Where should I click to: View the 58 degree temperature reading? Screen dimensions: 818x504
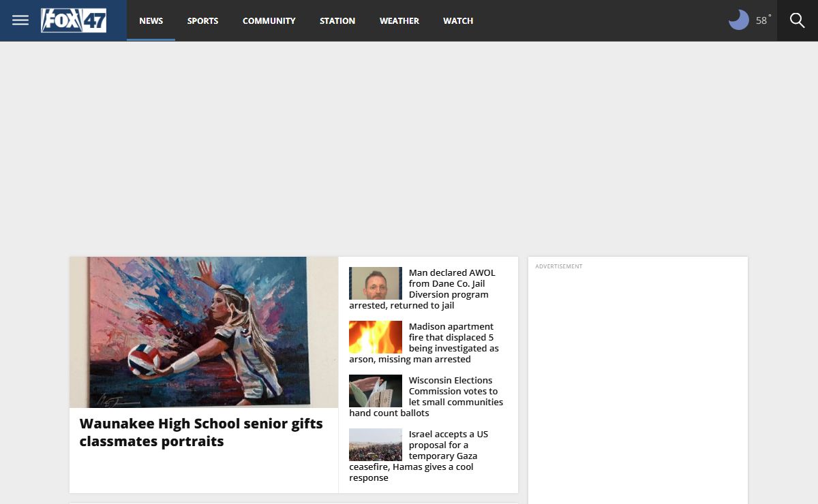tap(763, 20)
